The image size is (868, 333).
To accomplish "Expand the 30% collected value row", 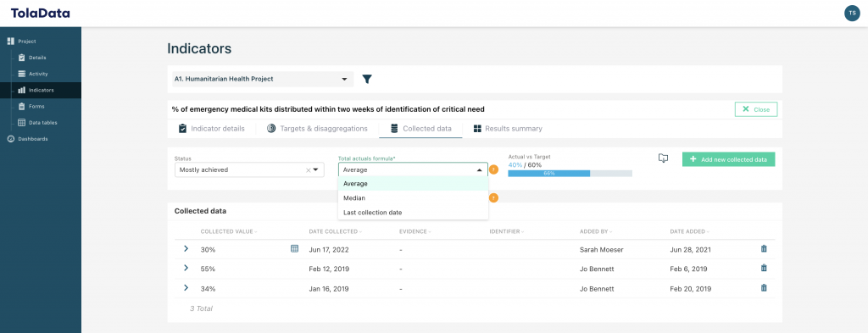I will pyautogui.click(x=186, y=249).
